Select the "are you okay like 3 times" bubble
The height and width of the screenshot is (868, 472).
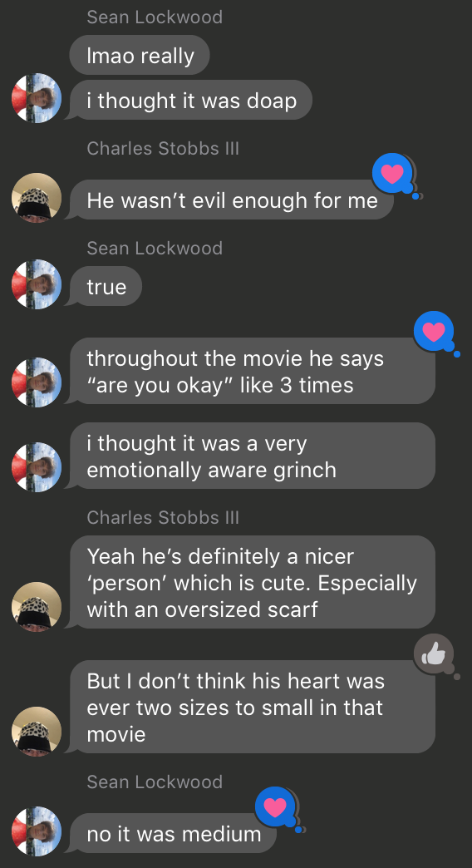tap(253, 371)
